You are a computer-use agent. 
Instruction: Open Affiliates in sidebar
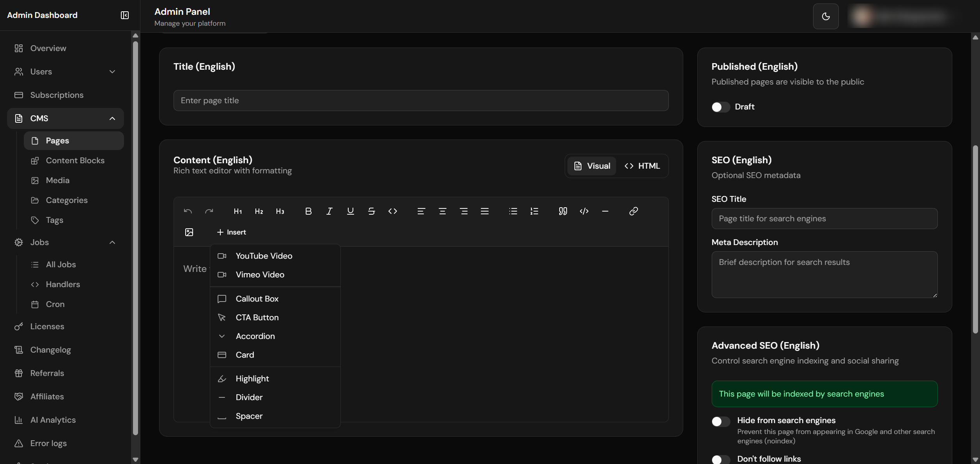66,397
